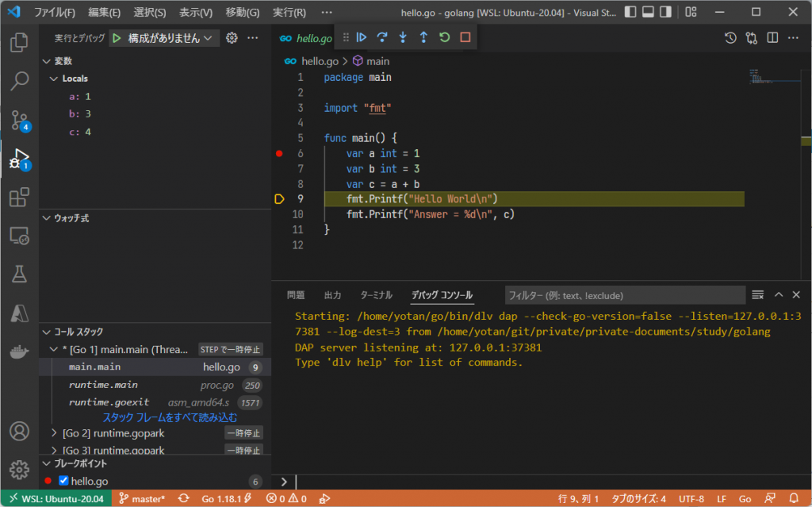The width and height of the screenshot is (812, 507).
Task: Open the 表示(V) menu
Action: (x=196, y=13)
